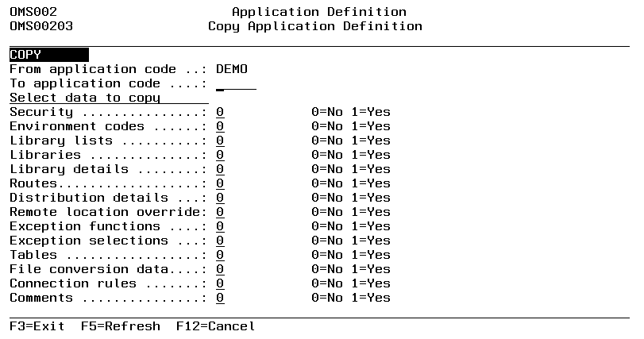Focus the Libraries value field
This screenshot has height=339, width=644.
tap(220, 155)
